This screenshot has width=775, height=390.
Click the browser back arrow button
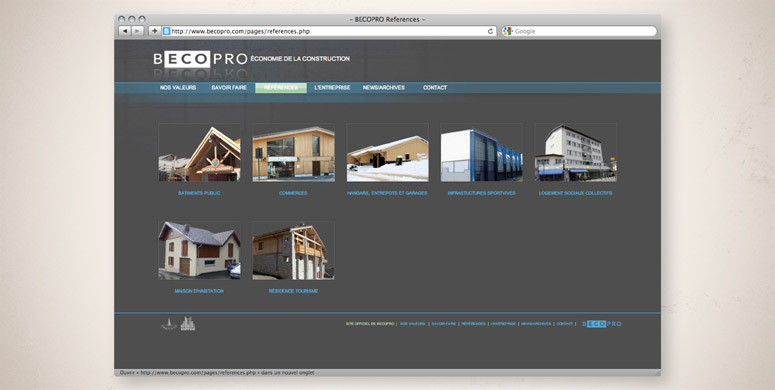pos(125,31)
